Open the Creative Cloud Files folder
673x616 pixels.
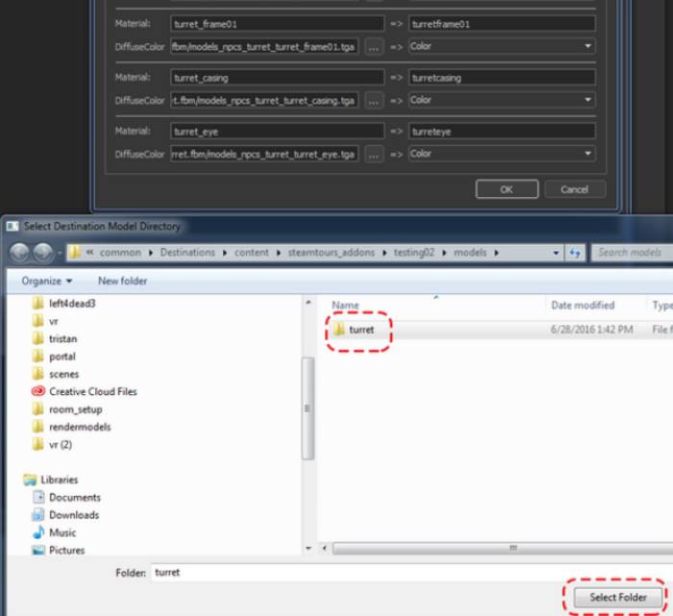tap(92, 392)
